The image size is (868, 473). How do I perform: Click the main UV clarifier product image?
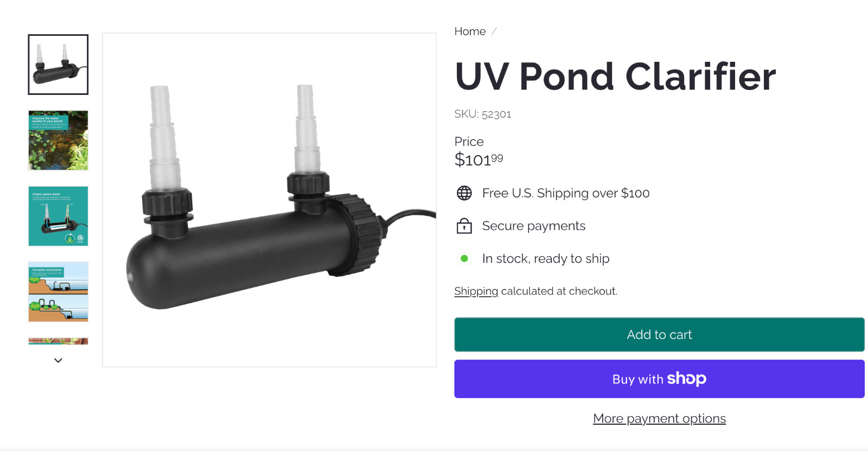[269, 200]
